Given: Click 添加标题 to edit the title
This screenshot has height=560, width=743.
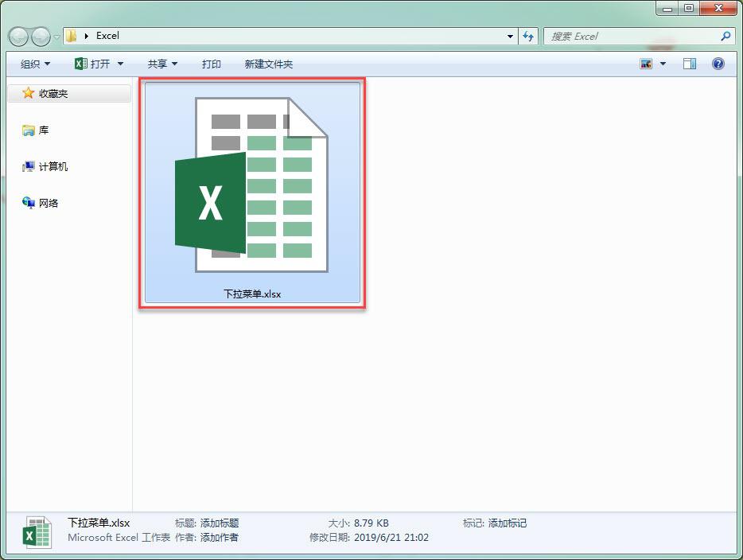Looking at the screenshot, I should pos(220,523).
